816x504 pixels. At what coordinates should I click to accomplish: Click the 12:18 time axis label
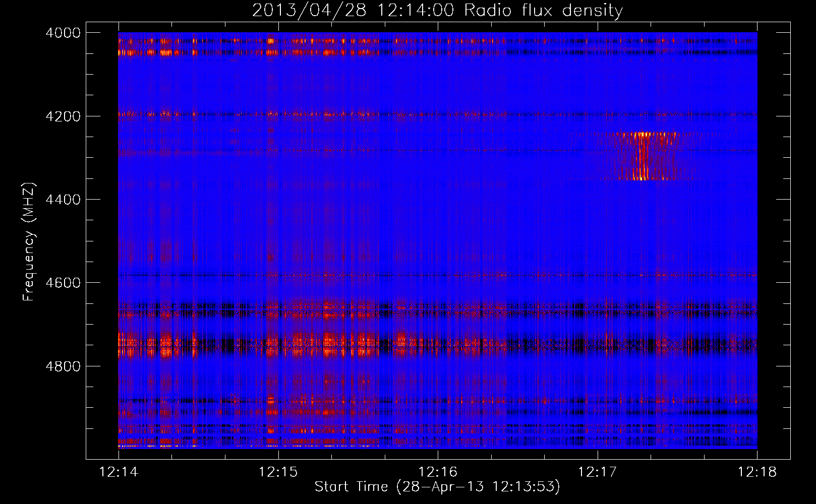click(757, 472)
